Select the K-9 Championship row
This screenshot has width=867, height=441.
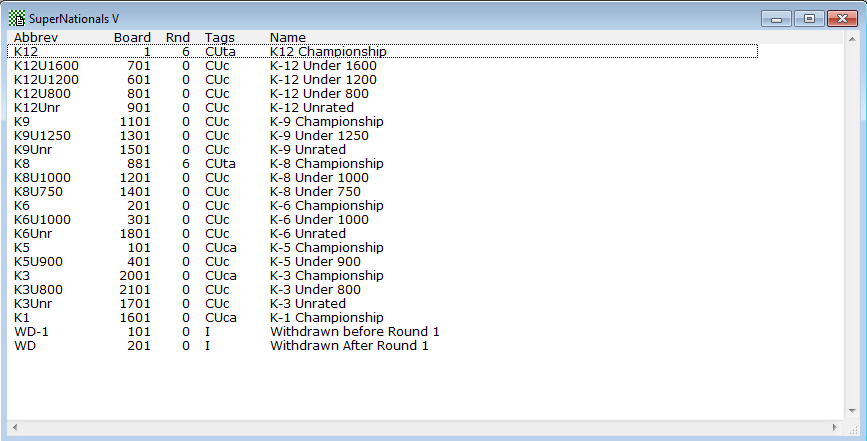[326, 121]
